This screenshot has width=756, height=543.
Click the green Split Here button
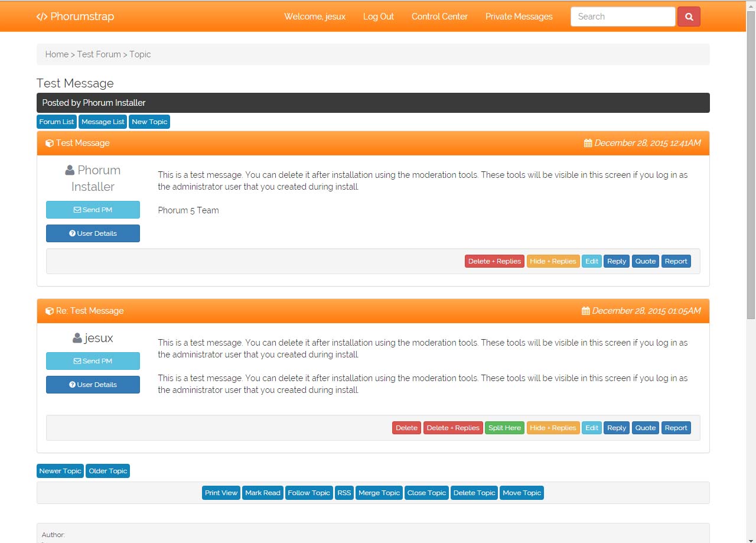click(505, 428)
